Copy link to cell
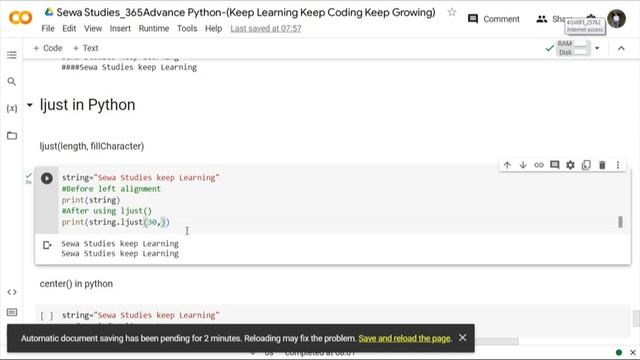 [539, 165]
